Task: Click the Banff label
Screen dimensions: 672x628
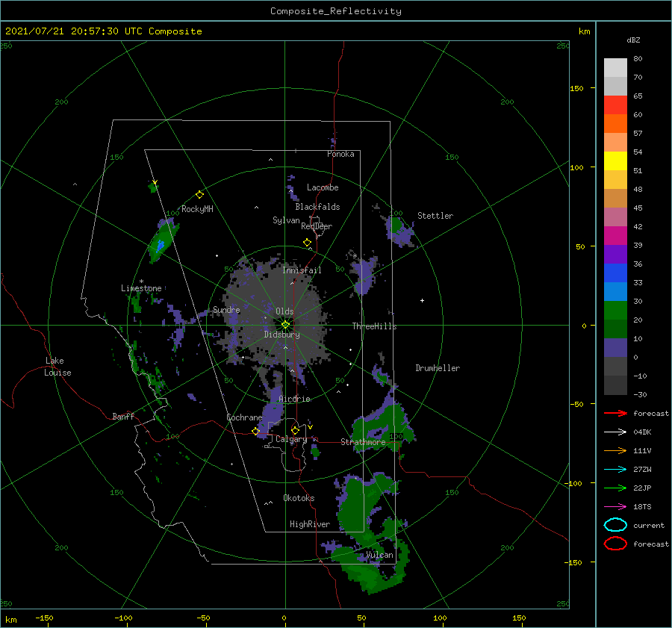Action: [123, 416]
